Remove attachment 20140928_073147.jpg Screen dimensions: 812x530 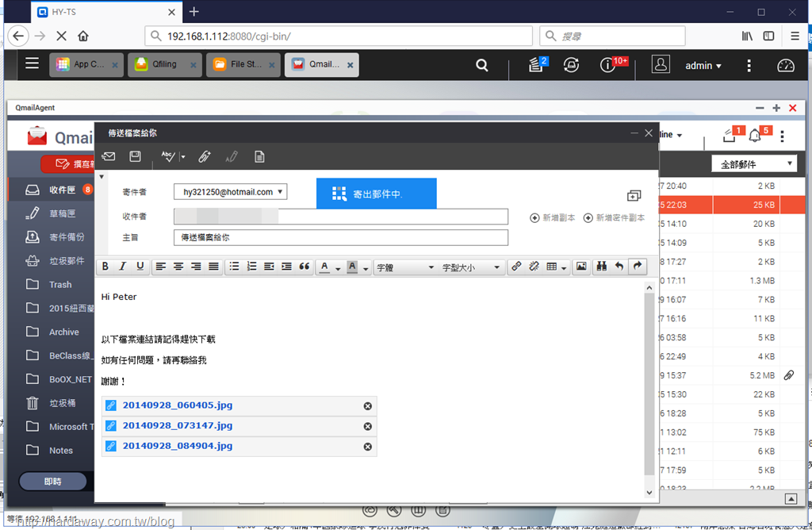(368, 426)
